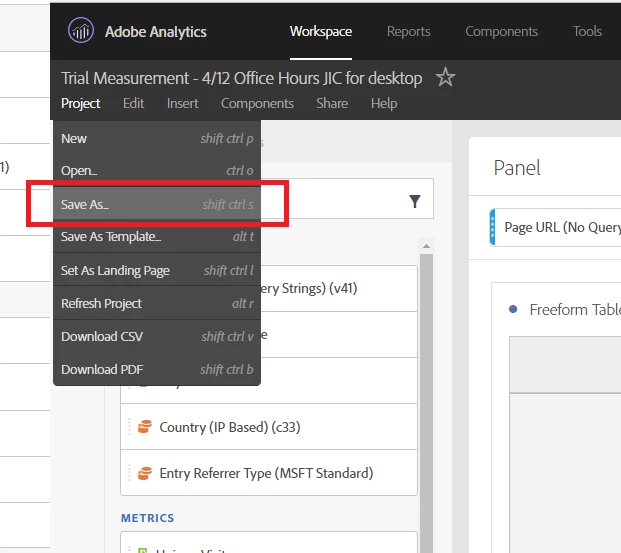Click the drag handle of Entry Referrer Type

tap(130, 473)
